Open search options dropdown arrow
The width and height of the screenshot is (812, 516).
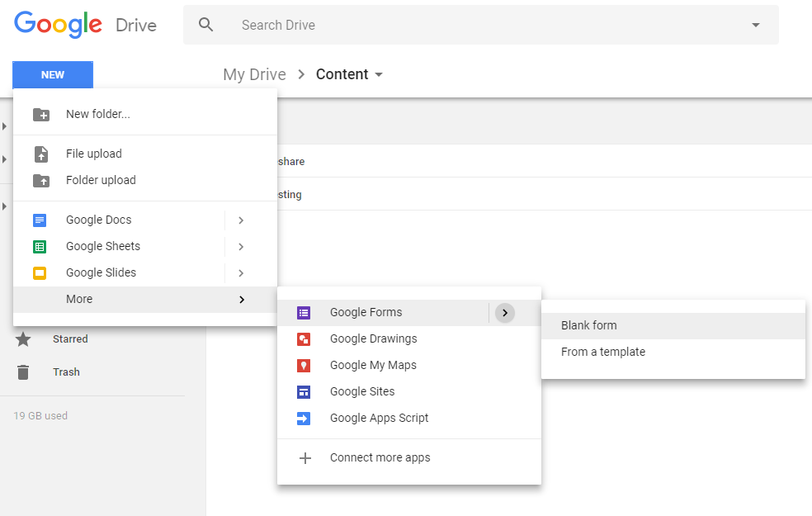pos(756,25)
